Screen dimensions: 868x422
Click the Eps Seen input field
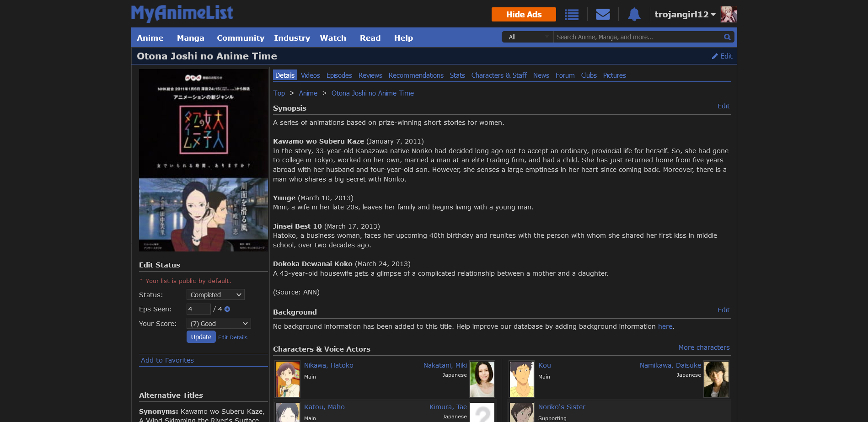[198, 310]
